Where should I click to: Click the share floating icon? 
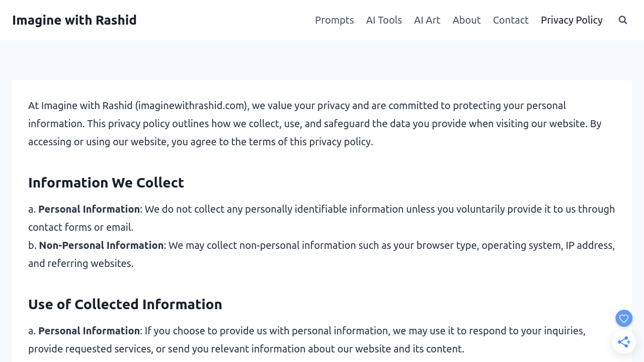(624, 342)
